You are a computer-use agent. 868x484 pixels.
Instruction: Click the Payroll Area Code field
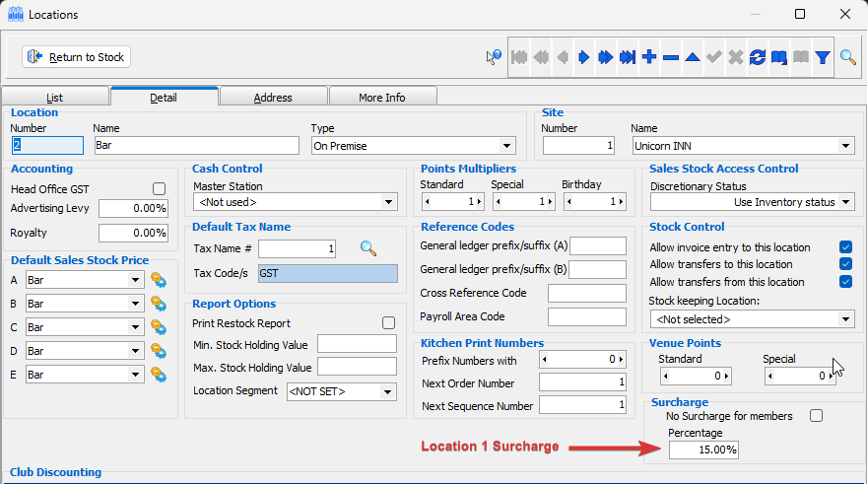(x=587, y=316)
